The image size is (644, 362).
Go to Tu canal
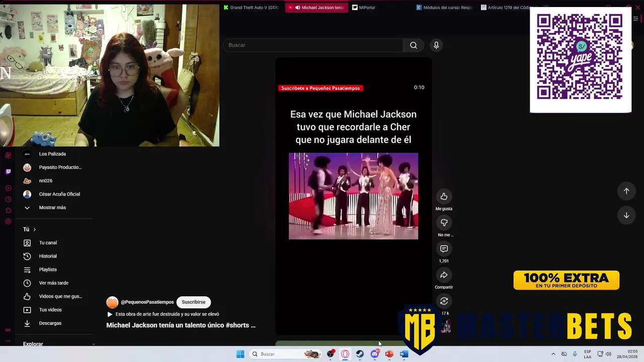[x=48, y=243]
